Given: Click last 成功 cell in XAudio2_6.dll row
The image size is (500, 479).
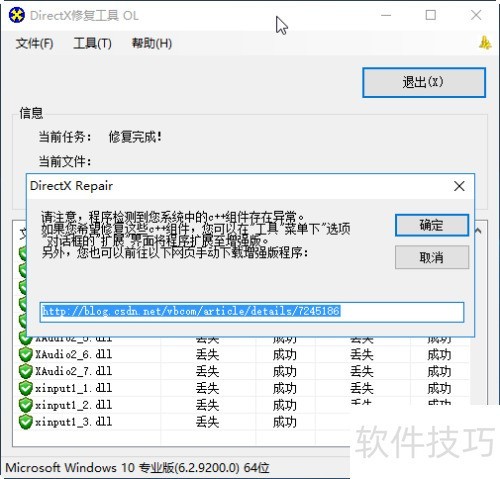Looking at the screenshot, I should [x=439, y=354].
